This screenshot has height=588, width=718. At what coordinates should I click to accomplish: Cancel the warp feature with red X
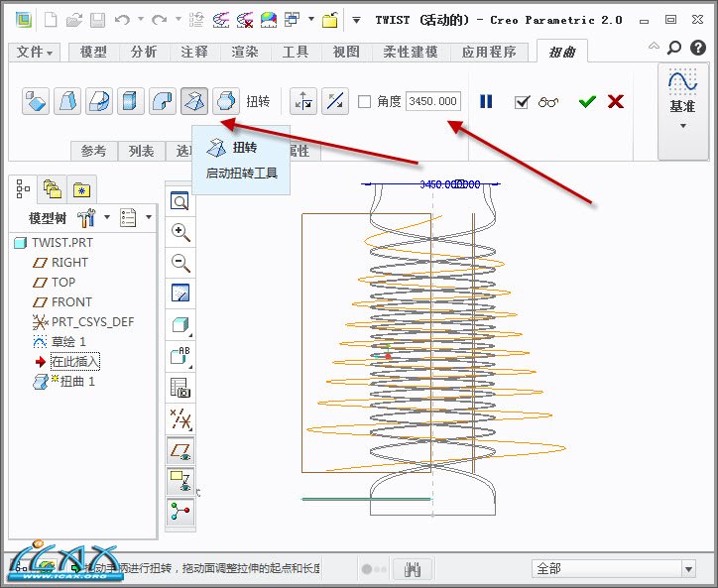[615, 101]
